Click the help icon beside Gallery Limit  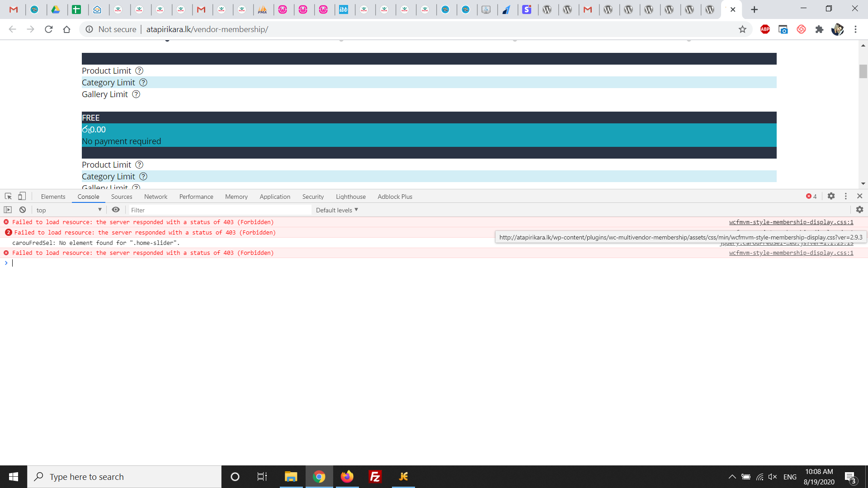click(136, 94)
